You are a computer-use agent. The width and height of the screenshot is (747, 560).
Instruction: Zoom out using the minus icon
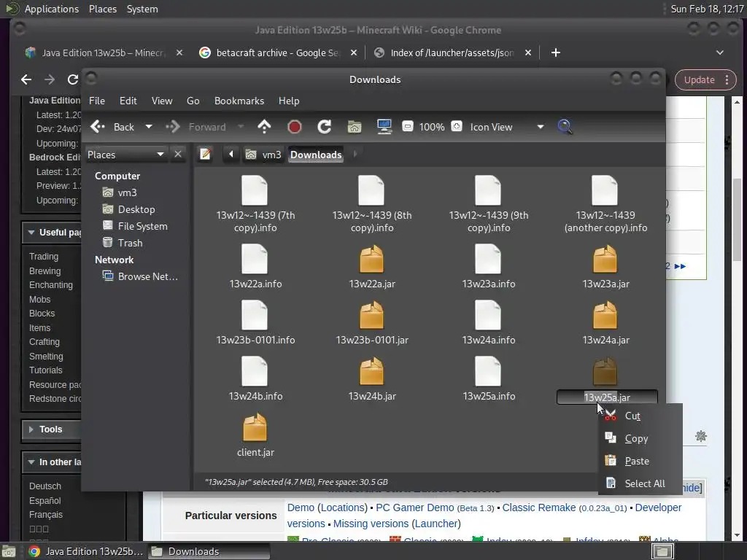click(x=408, y=127)
